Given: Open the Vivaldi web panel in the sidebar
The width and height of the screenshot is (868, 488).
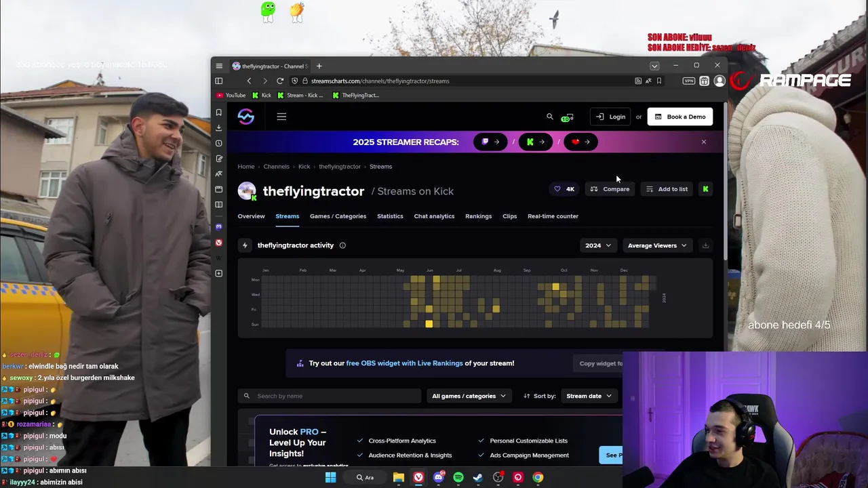Looking at the screenshot, I should point(218,242).
